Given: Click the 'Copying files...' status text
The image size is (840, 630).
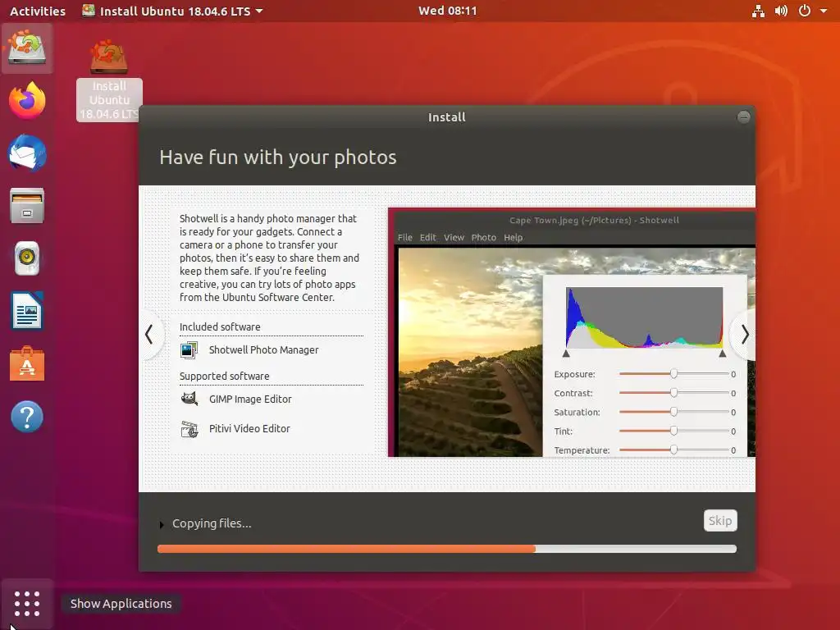Looking at the screenshot, I should (212, 523).
